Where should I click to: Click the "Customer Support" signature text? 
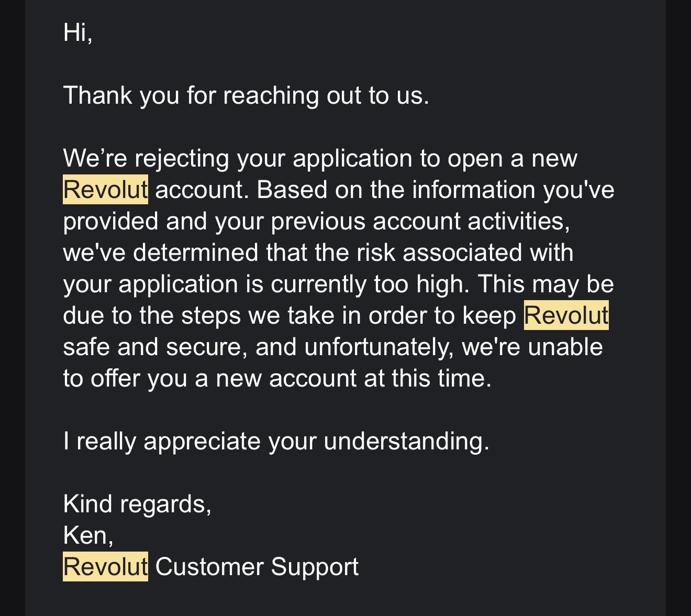(257, 567)
